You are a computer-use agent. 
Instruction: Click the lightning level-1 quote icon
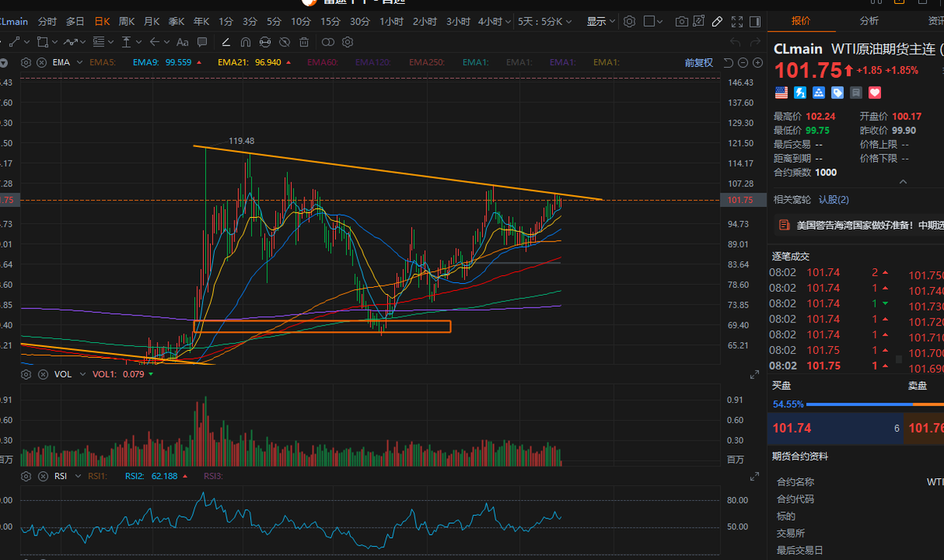click(800, 92)
